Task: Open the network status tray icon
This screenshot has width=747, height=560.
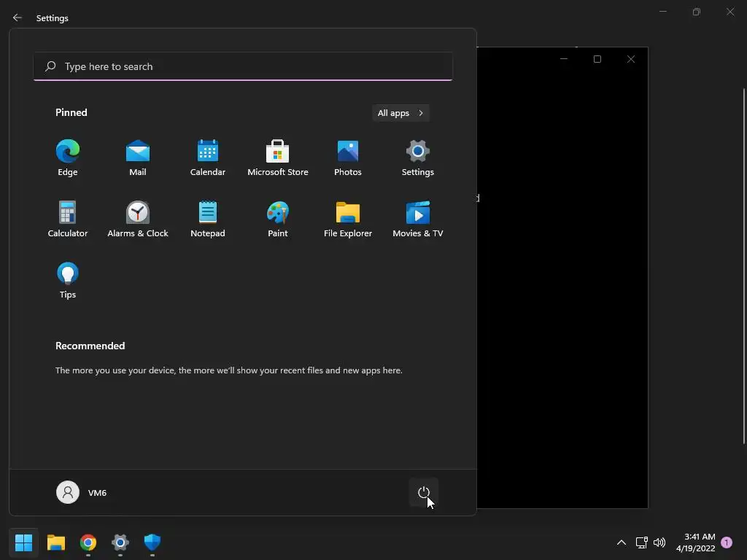Action: click(x=641, y=542)
